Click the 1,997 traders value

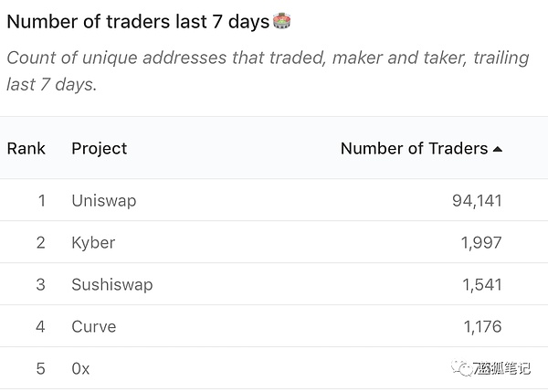point(481,242)
